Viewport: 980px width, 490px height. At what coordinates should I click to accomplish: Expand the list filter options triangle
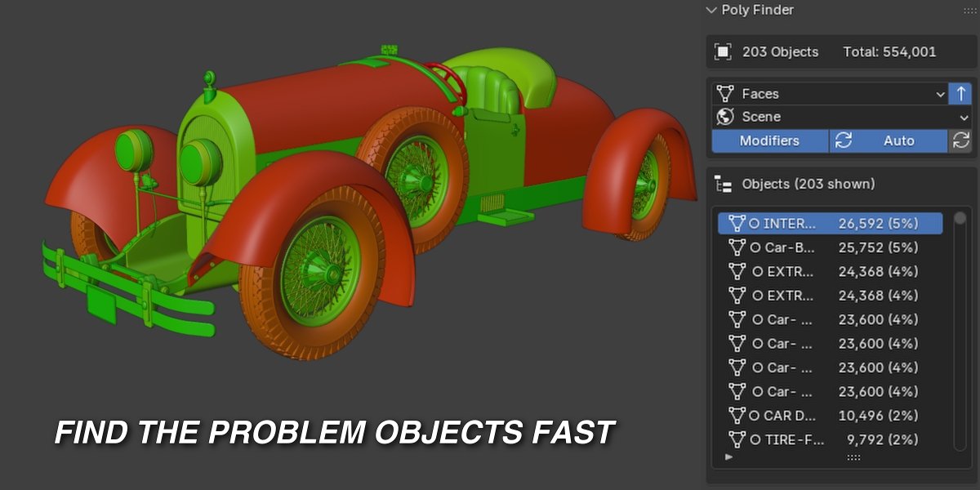click(728, 457)
